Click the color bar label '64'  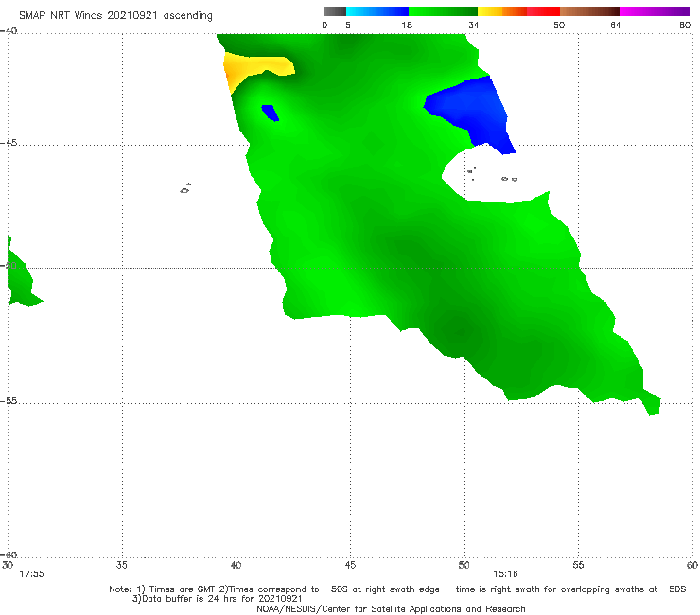point(616,25)
